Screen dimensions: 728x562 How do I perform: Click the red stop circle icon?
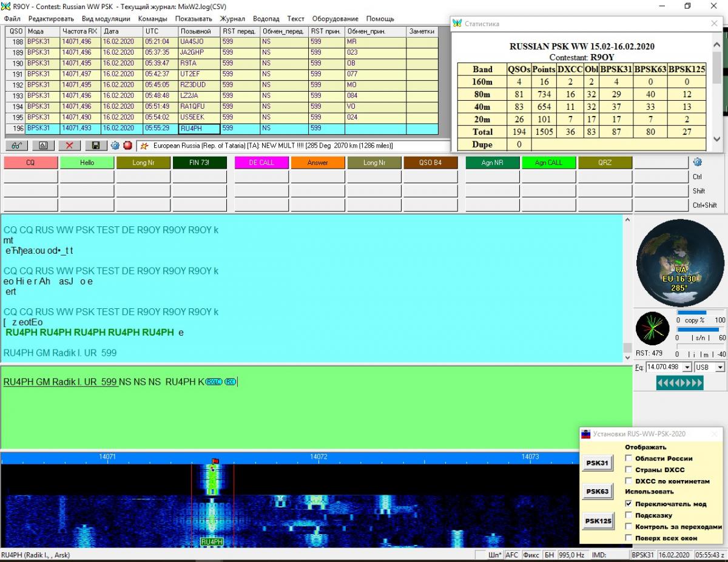(127, 146)
